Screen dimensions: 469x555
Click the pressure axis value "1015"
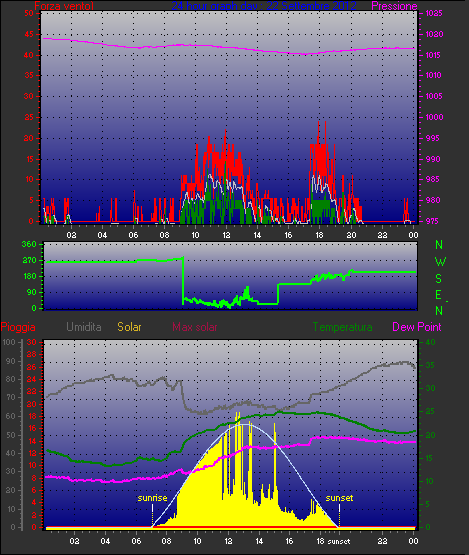point(433,55)
